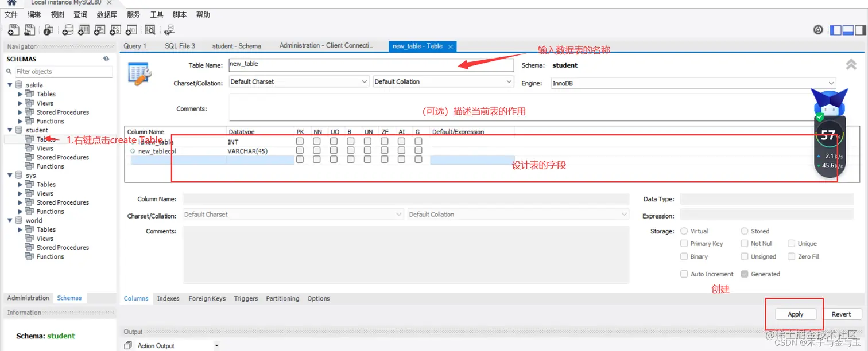Close the Local instance MySQL80 connection tab
Viewport: 868px width, 351px height.
pos(110,3)
